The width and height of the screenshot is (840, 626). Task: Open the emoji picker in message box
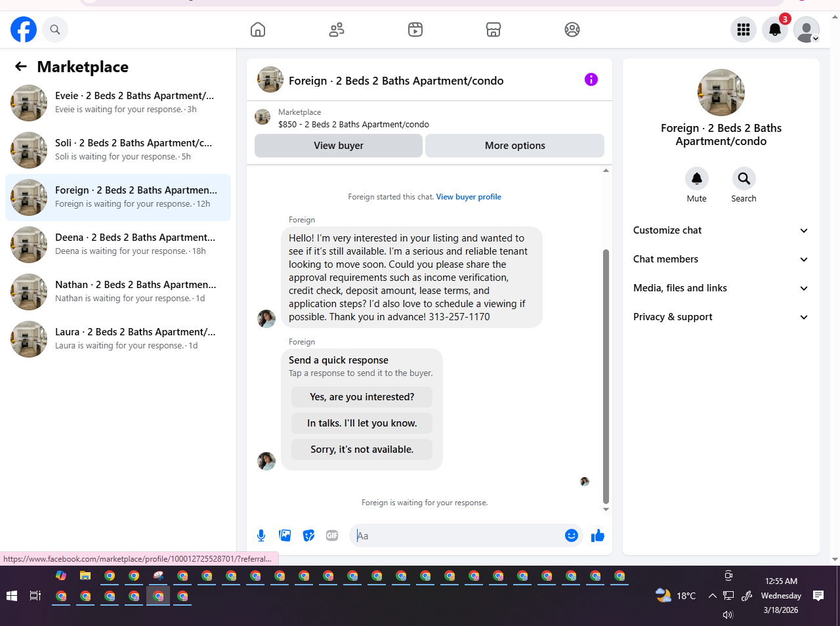pyautogui.click(x=572, y=535)
